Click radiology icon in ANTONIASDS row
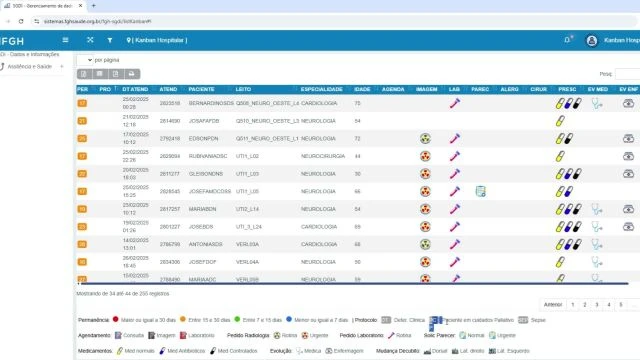This screenshot has height=360, width=640. point(425,244)
